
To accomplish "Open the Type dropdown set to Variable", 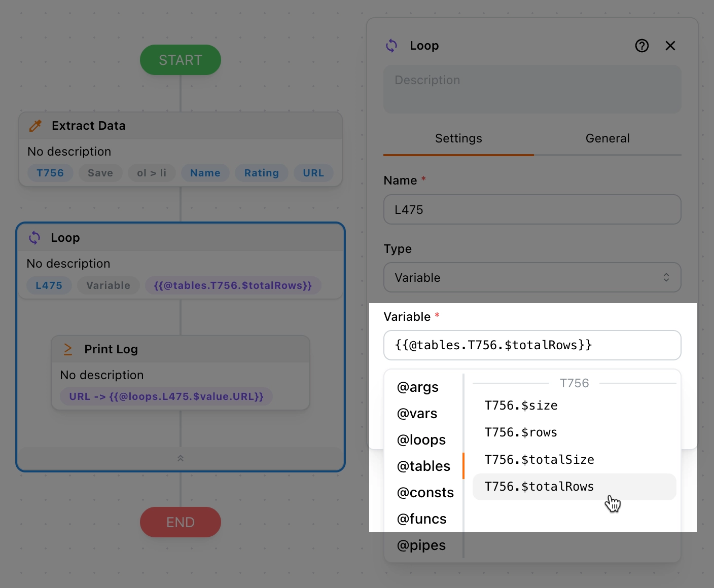I will [x=532, y=277].
